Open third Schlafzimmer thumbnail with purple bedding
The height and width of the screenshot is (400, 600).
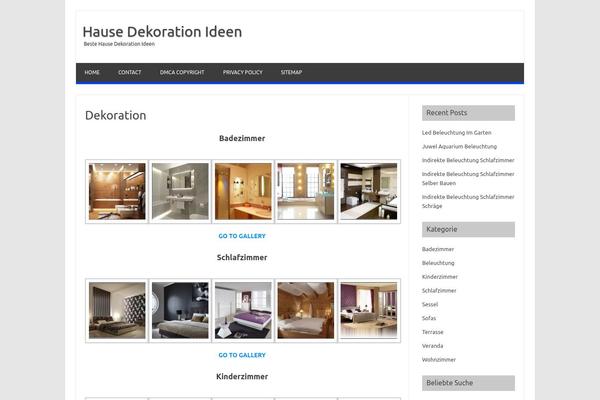click(x=243, y=310)
